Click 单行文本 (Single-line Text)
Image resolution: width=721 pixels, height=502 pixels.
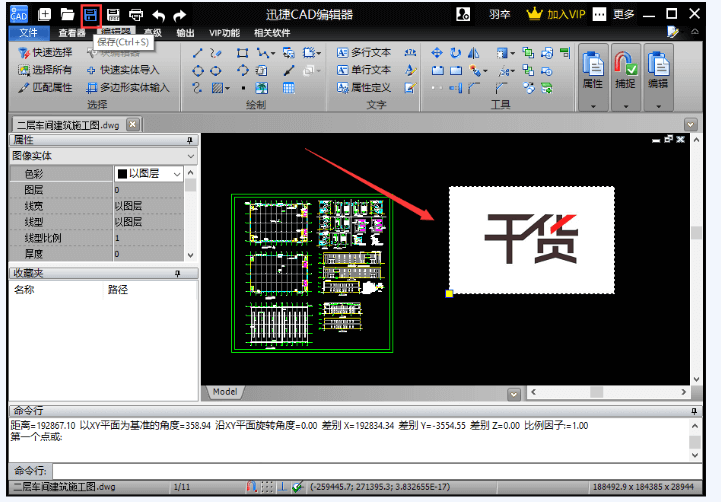click(364, 70)
